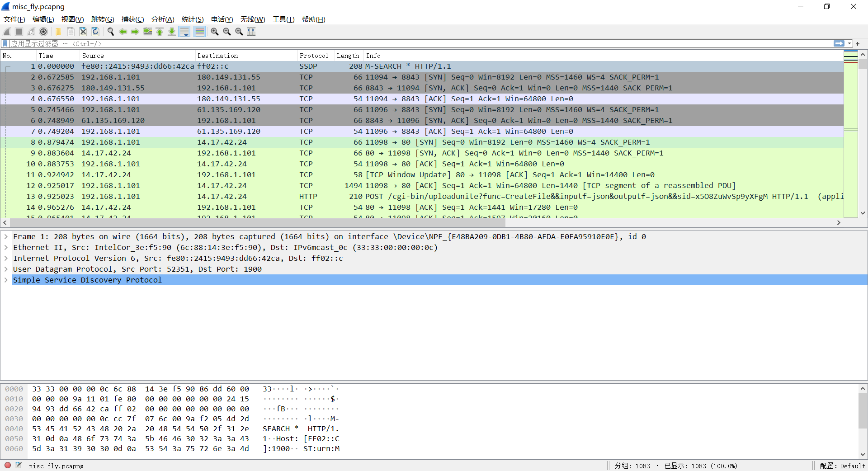Click expert information red circle indicator
The image size is (868, 471).
click(x=8, y=465)
